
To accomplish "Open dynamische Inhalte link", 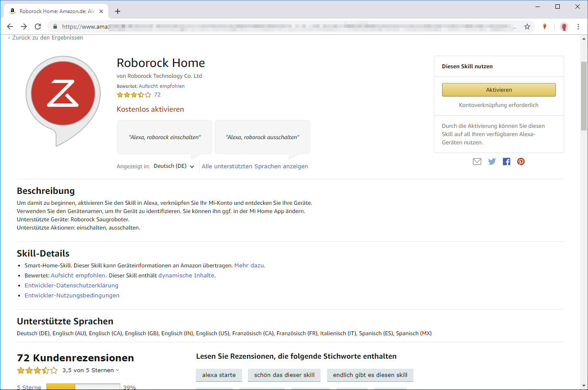I will [186, 275].
